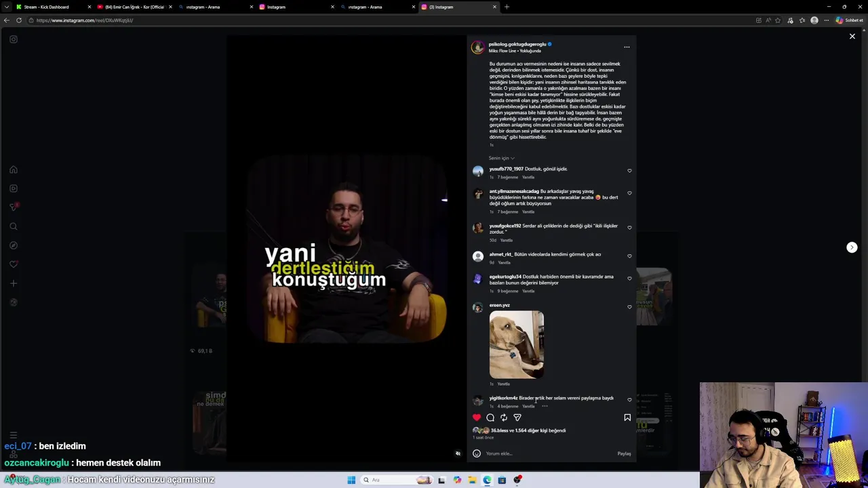Go to Instagram Home in sidebar
This screenshot has width=868, height=488.
tap(14, 170)
